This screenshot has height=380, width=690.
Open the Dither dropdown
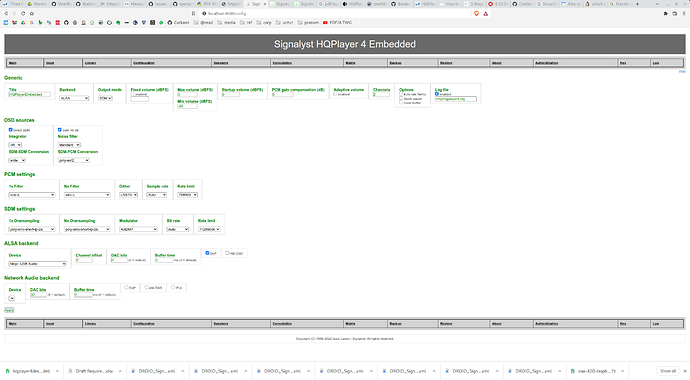128,195
